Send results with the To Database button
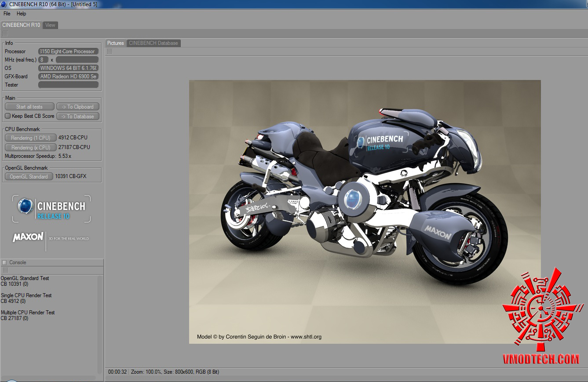Viewport: 588px width, 382px height. (78, 116)
